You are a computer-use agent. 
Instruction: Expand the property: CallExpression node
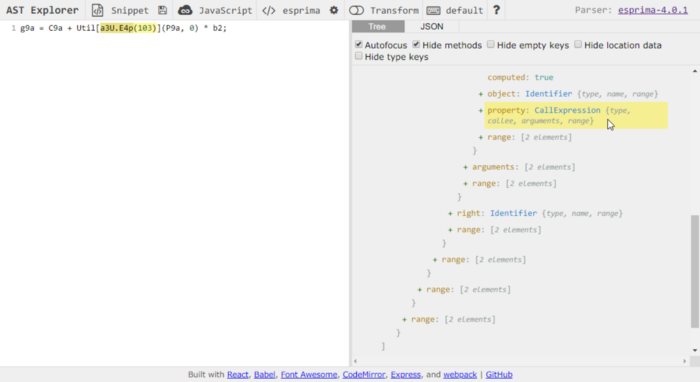point(481,111)
